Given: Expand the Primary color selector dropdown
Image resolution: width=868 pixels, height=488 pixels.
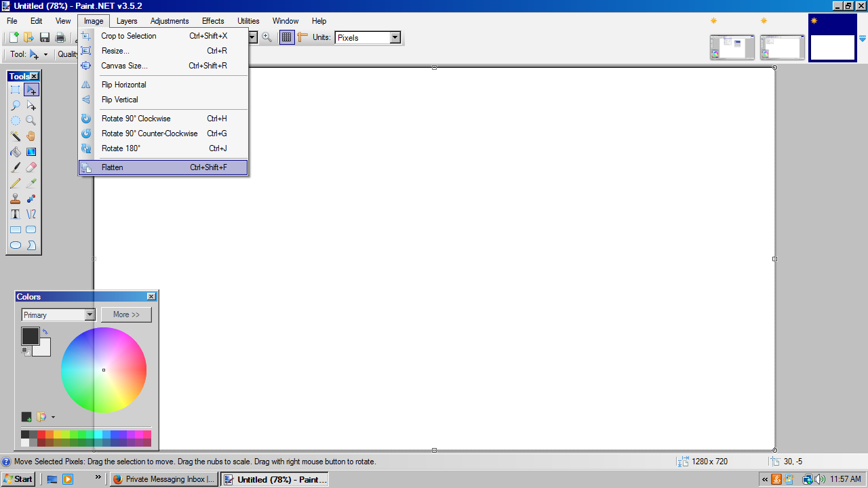Looking at the screenshot, I should pos(90,315).
